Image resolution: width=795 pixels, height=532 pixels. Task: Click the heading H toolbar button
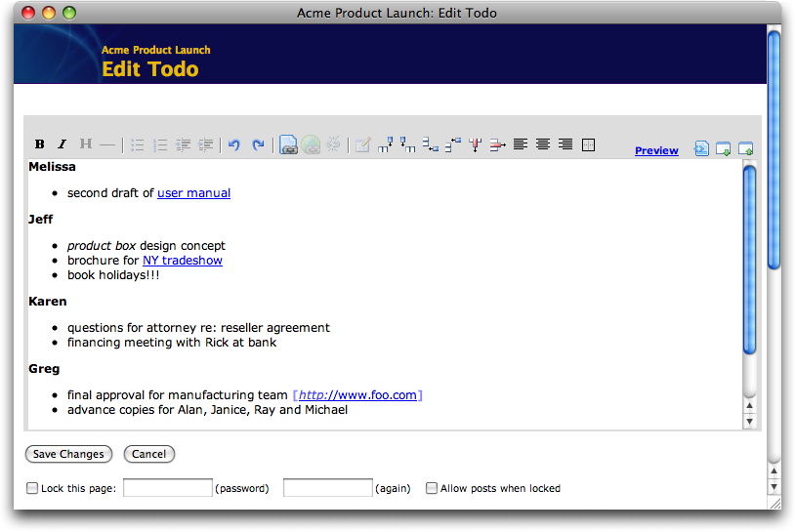[x=85, y=144]
